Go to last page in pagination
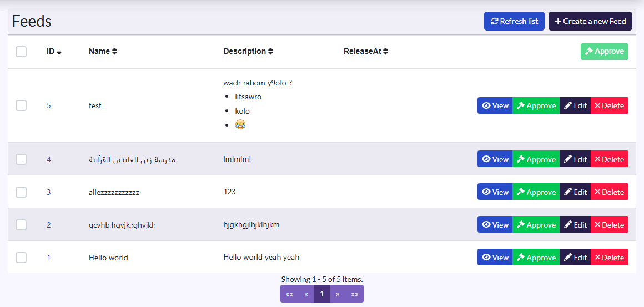Screen dimensions: 644x307 [354, 294]
